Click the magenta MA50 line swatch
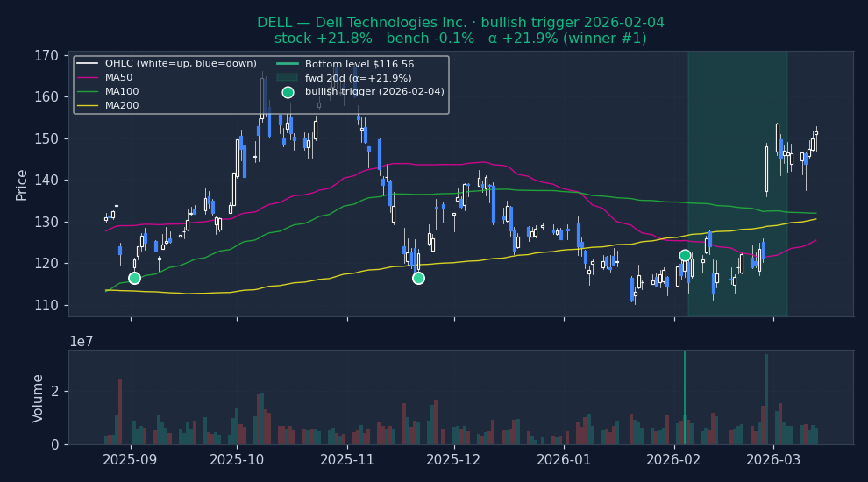The image size is (868, 482). pos(88,78)
